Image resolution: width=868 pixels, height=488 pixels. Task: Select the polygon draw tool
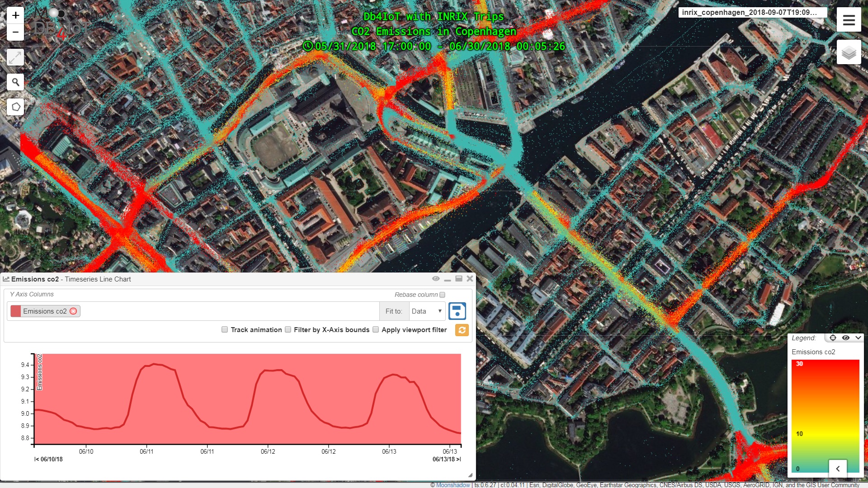pos(15,107)
